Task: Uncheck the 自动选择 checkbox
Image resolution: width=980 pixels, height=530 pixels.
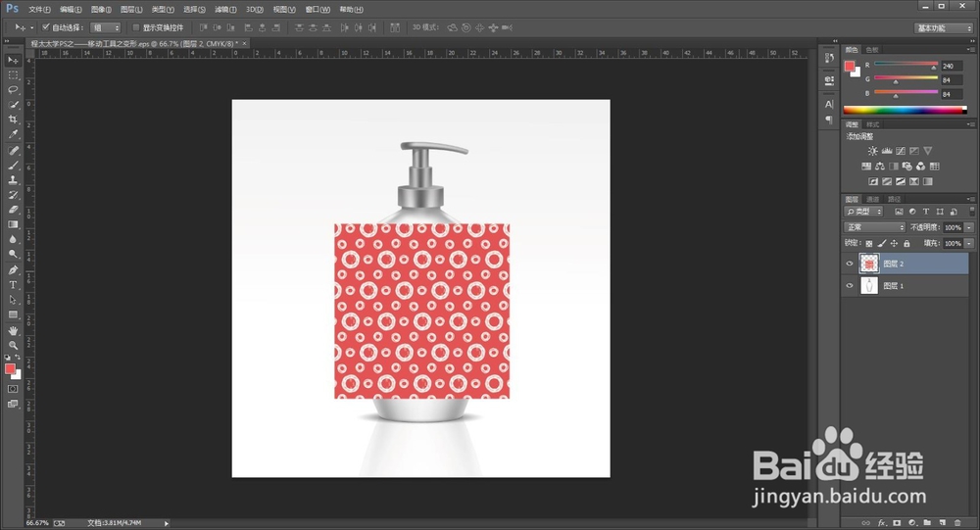Action: click(46, 27)
